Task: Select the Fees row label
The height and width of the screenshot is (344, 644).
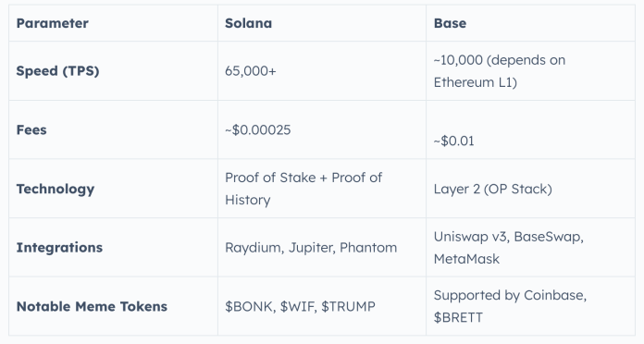Action: [x=31, y=129]
